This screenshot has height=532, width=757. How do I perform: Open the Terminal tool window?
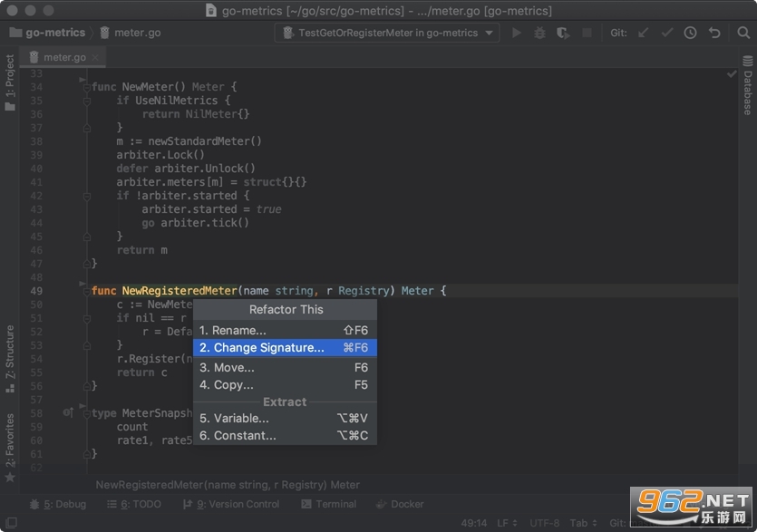tap(329, 504)
